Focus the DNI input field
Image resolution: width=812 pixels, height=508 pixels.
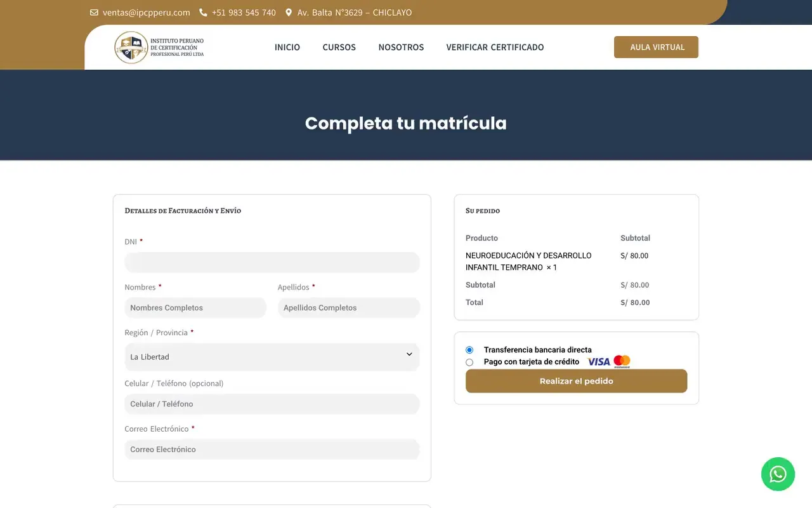272,262
